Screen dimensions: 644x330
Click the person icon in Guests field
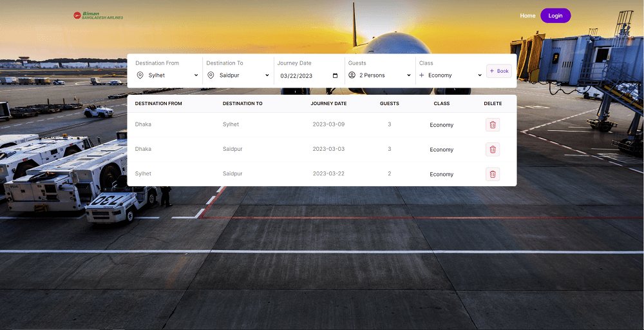coord(352,75)
